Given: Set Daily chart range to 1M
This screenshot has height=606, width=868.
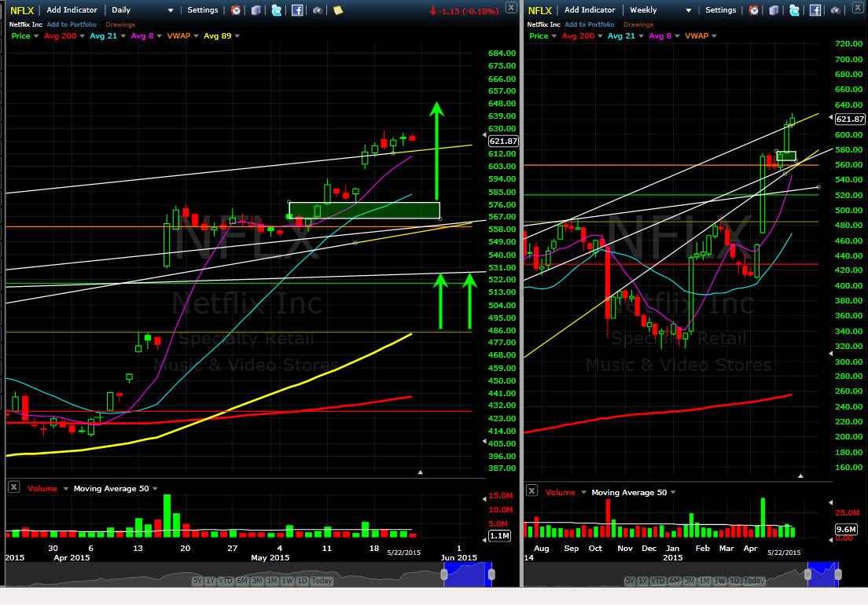Looking at the screenshot, I should tap(272, 581).
